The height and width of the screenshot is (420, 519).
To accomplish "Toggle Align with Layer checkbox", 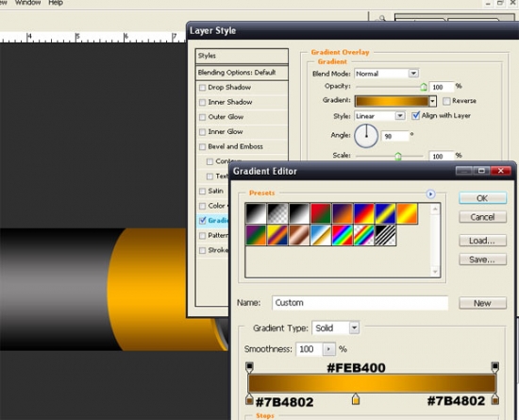I will point(415,116).
